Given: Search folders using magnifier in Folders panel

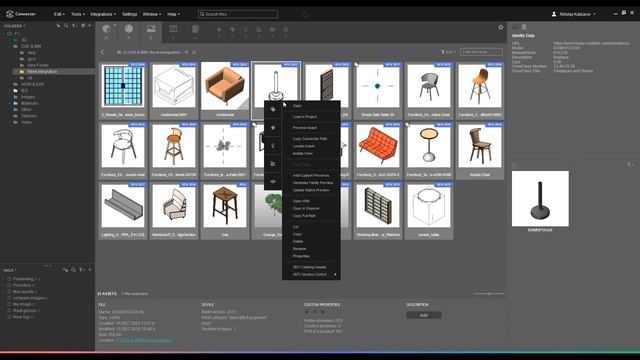Looking at the screenshot, I should [66, 26].
